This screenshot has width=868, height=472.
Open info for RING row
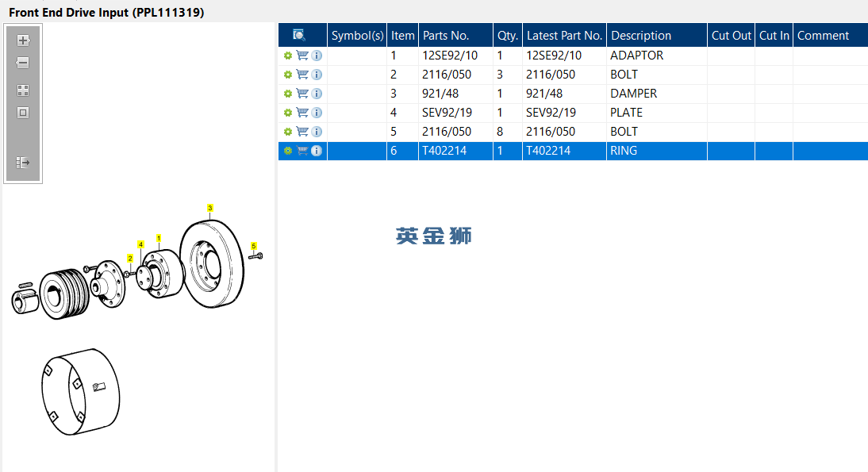(317, 151)
